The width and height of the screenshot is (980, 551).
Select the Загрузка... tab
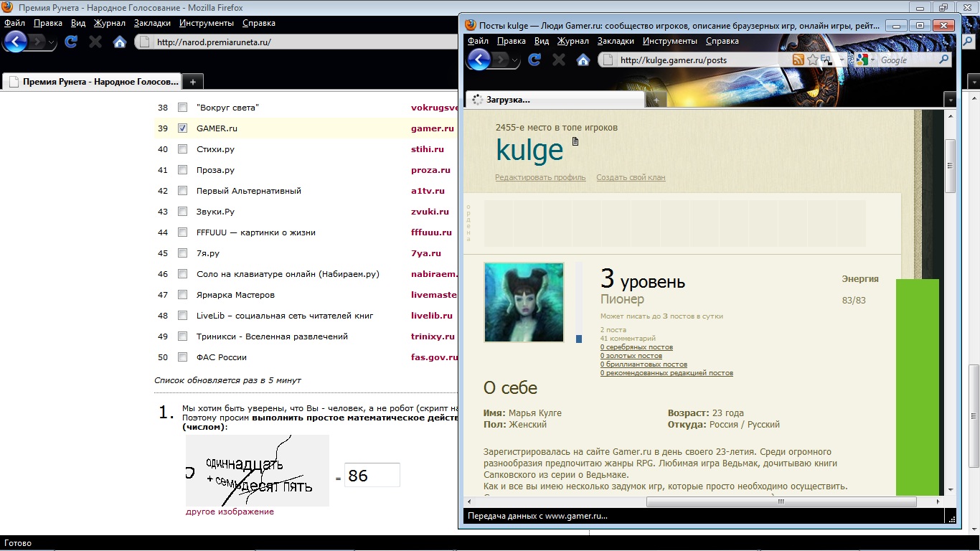555,100
